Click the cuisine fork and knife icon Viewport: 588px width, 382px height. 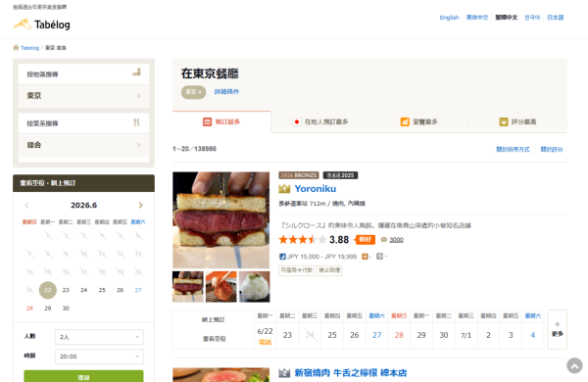coord(136,122)
